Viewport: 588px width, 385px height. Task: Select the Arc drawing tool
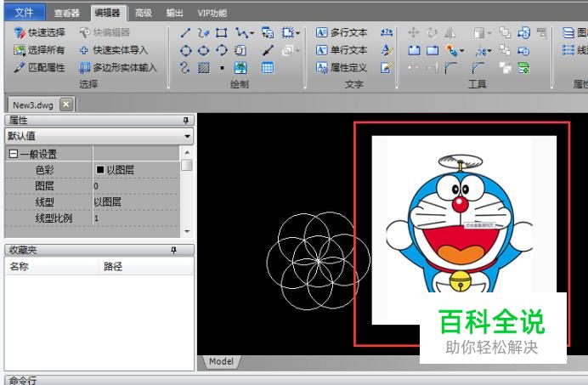pyautogui.click(x=222, y=50)
